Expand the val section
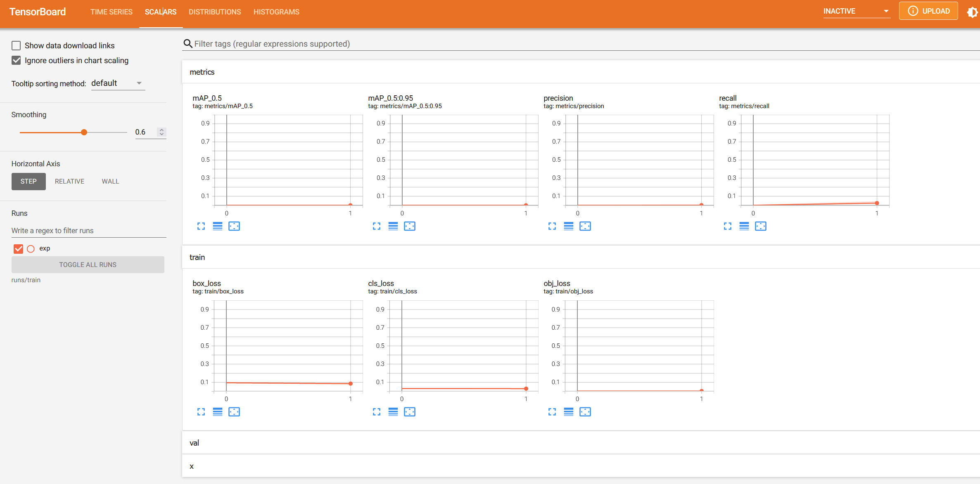The height and width of the screenshot is (484, 980). (581, 443)
